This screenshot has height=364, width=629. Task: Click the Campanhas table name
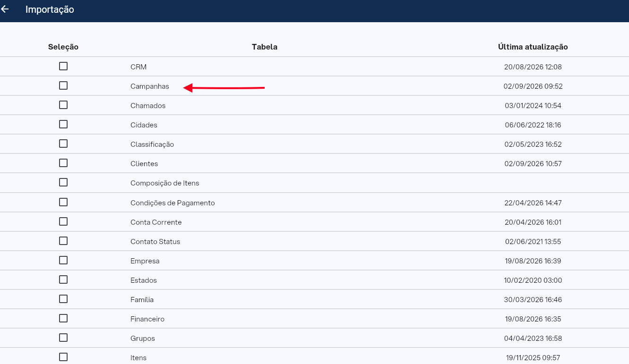click(x=150, y=86)
